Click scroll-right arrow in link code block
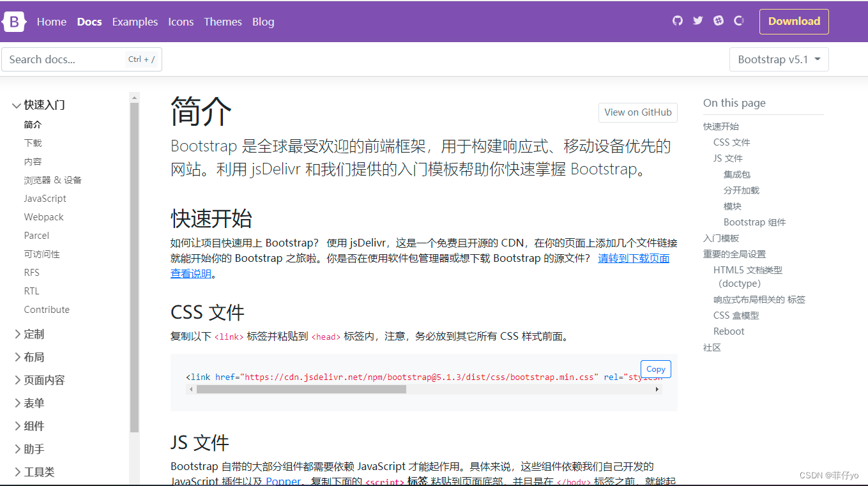 [657, 389]
